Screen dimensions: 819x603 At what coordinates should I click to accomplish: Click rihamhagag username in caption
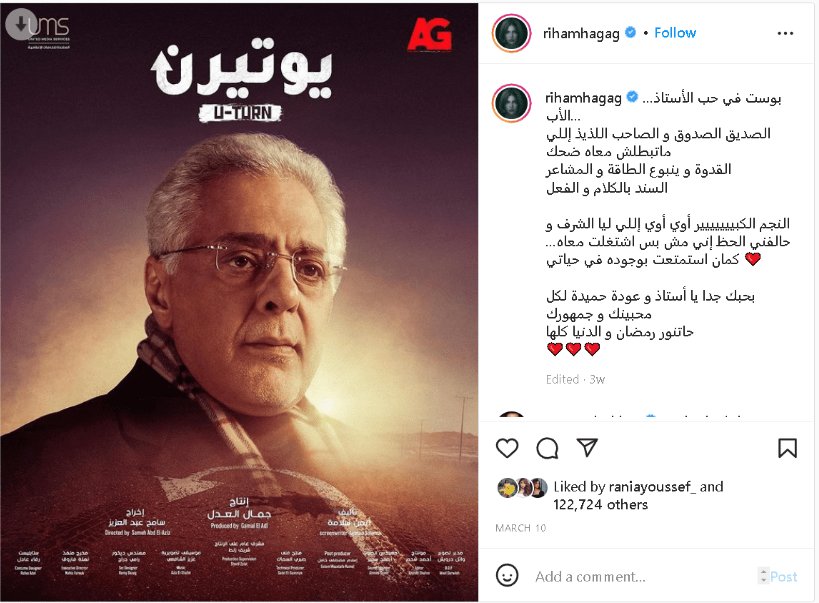[583, 98]
